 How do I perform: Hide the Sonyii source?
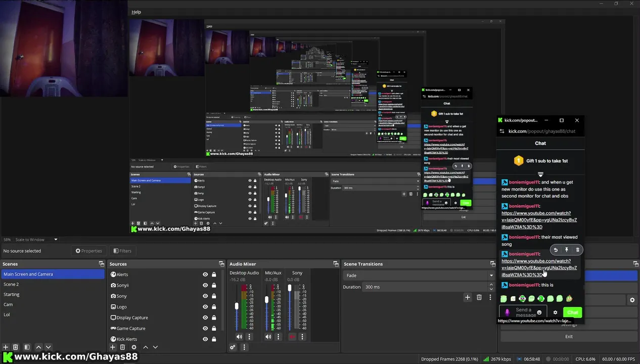205,285
